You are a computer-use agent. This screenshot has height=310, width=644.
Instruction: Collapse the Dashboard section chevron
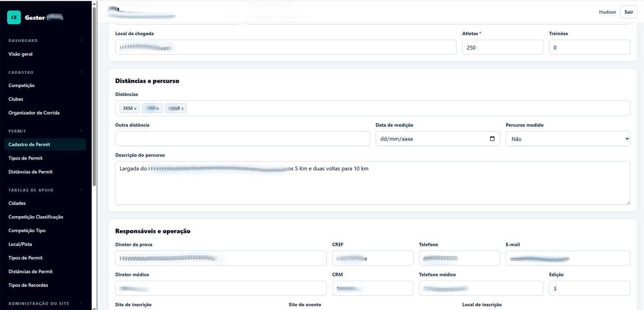(x=81, y=41)
